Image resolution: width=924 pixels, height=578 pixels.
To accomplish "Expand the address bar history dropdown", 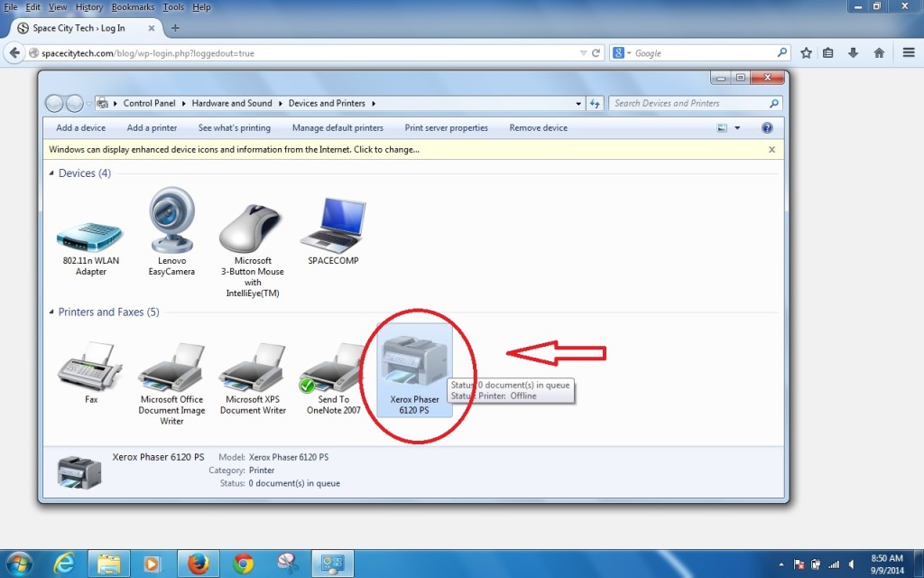I will (578, 103).
